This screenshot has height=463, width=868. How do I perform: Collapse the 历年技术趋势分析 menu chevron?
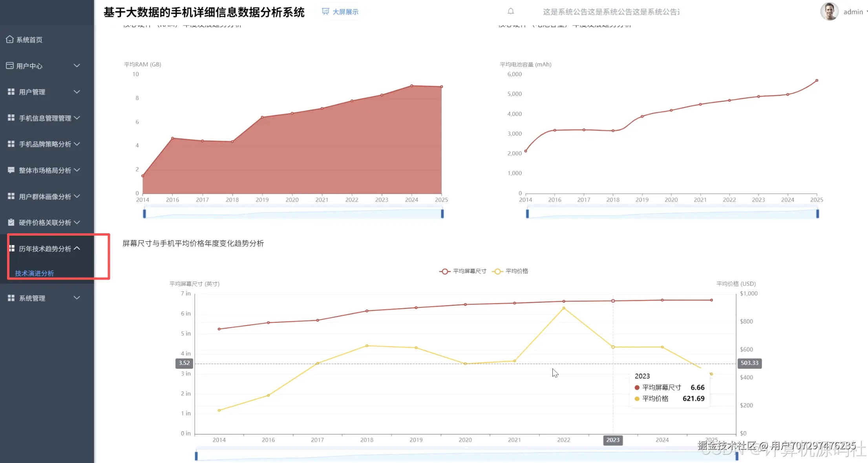77,248
